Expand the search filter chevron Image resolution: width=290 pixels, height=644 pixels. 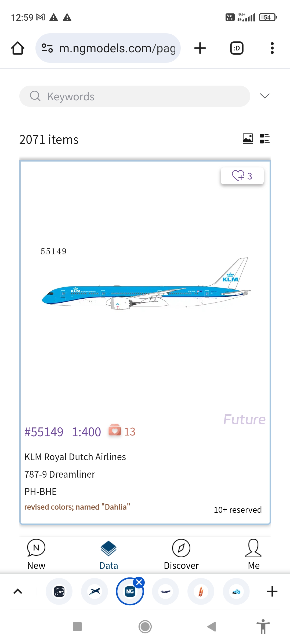[x=265, y=96]
